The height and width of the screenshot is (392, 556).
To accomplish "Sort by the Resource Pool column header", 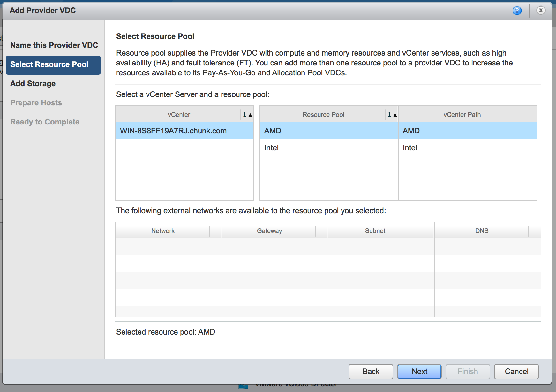I will click(323, 115).
